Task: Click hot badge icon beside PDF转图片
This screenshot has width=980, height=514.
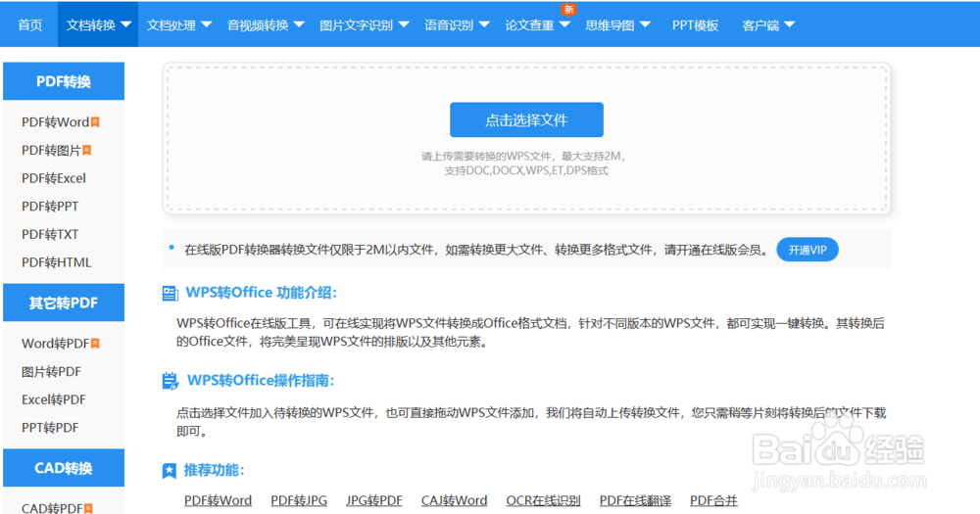Action: [87, 150]
